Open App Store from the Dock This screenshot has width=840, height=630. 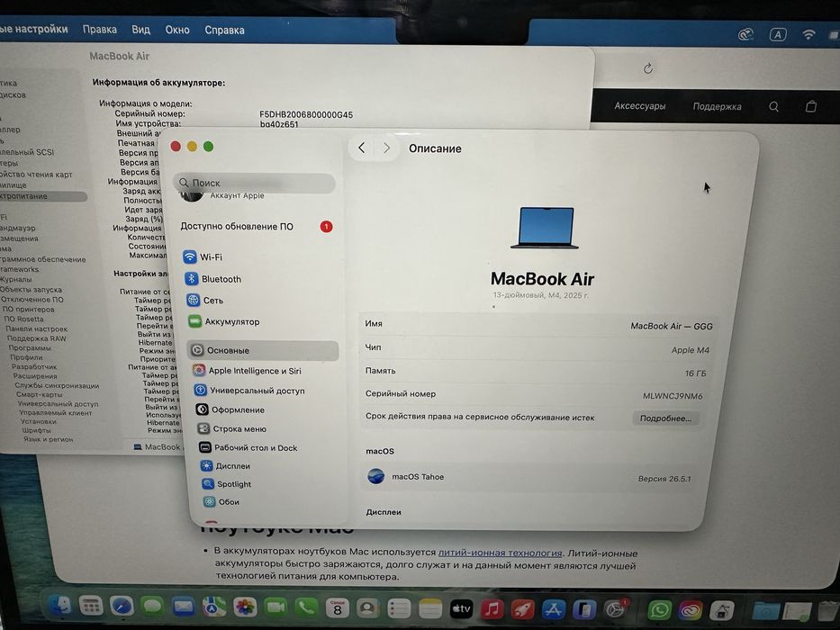tap(554, 609)
